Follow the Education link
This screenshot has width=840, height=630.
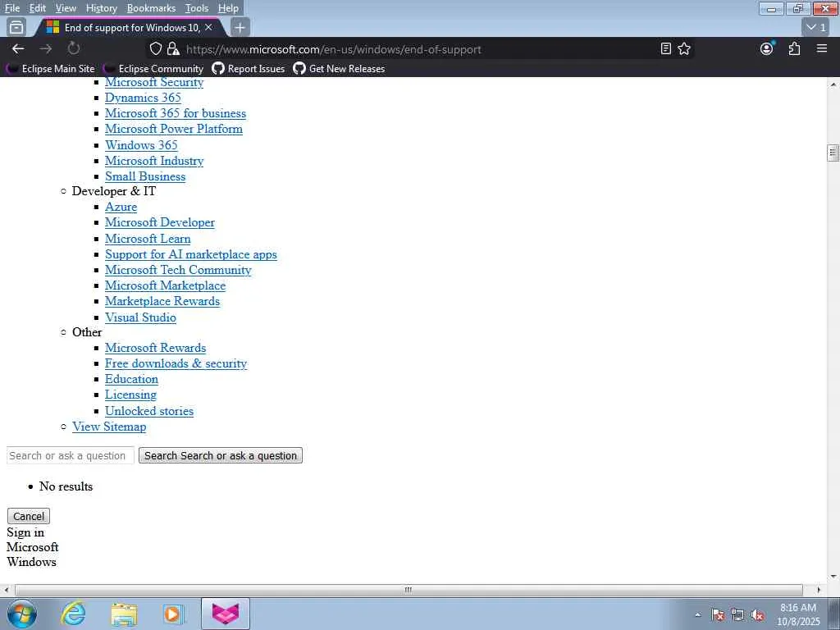pos(132,379)
